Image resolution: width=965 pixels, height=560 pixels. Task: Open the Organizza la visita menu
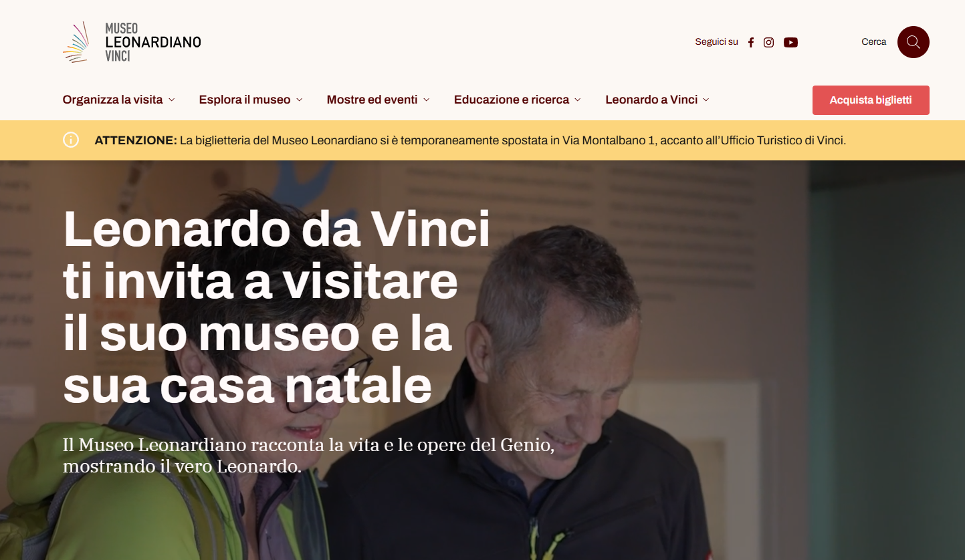coord(113,100)
